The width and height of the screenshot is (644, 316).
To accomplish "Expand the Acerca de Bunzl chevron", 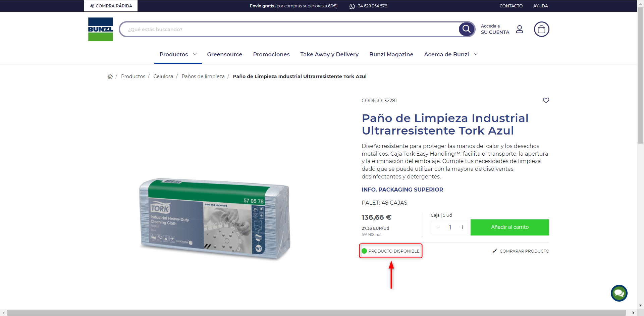I will pos(476,54).
